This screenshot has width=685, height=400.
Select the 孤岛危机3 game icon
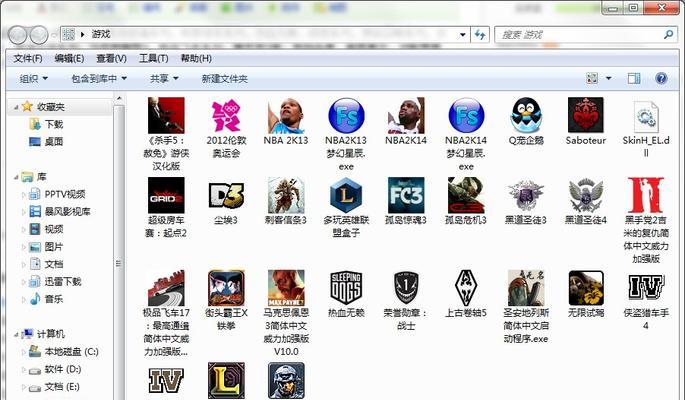click(466, 195)
